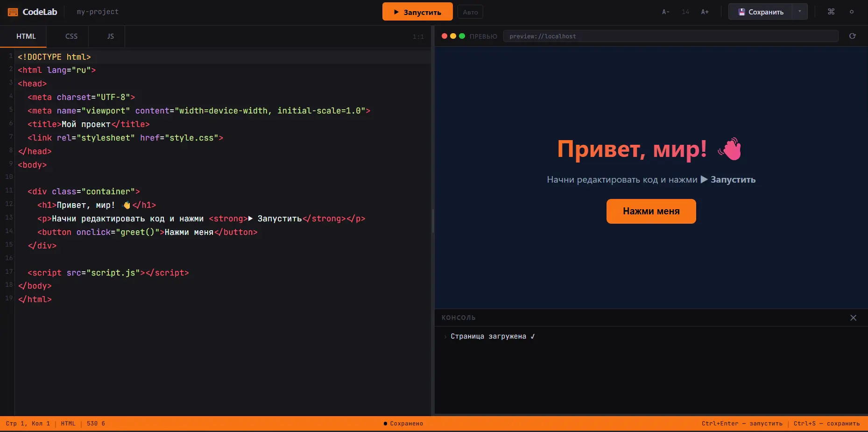Reload the preview with refresh icon
Image resolution: width=868 pixels, height=432 pixels.
click(x=852, y=36)
